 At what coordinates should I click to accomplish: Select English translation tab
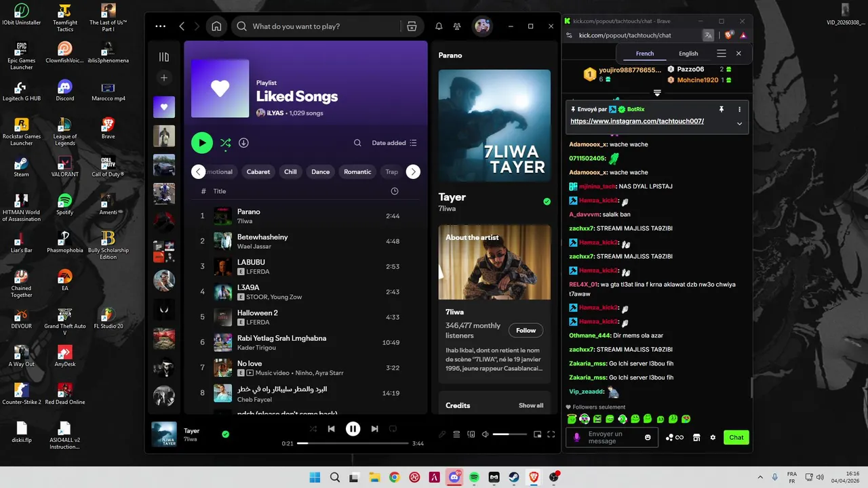click(x=688, y=54)
